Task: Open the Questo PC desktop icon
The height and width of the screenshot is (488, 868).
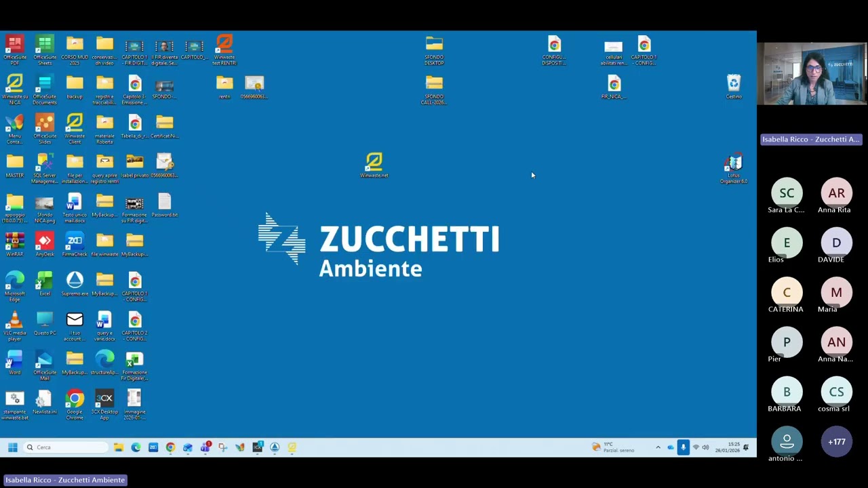Action: pyautogui.click(x=45, y=323)
